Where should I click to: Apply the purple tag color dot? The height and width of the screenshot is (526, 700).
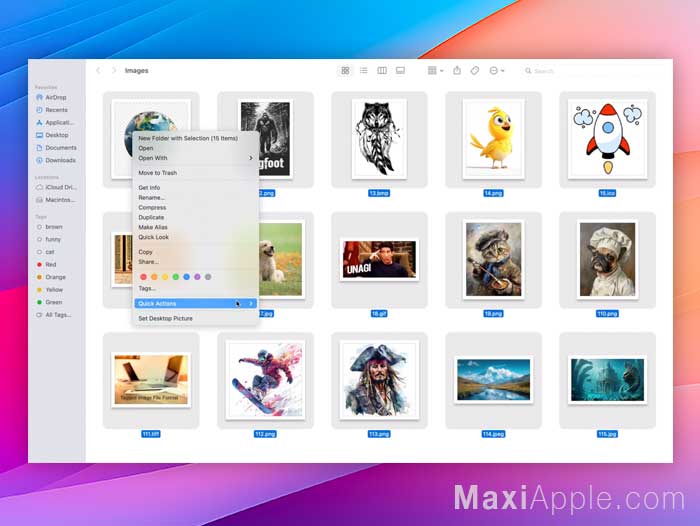pyautogui.click(x=197, y=277)
